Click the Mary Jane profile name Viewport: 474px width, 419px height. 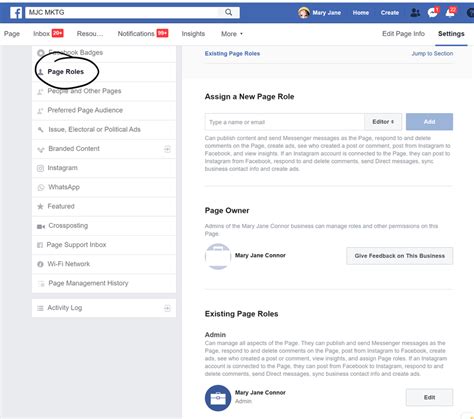tap(327, 13)
